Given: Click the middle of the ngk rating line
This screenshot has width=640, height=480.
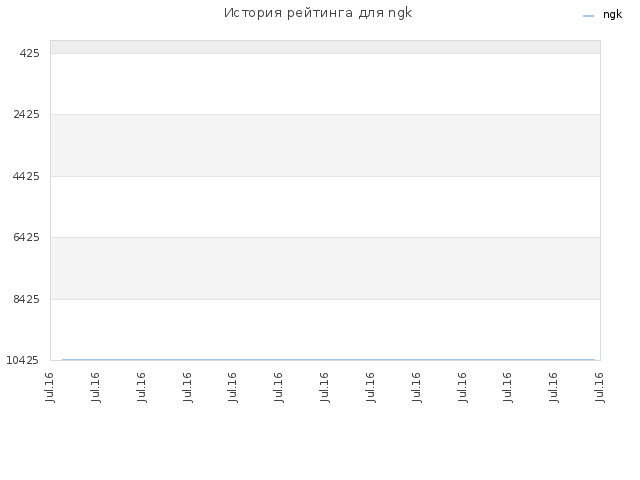Looking at the screenshot, I should pos(329,360).
